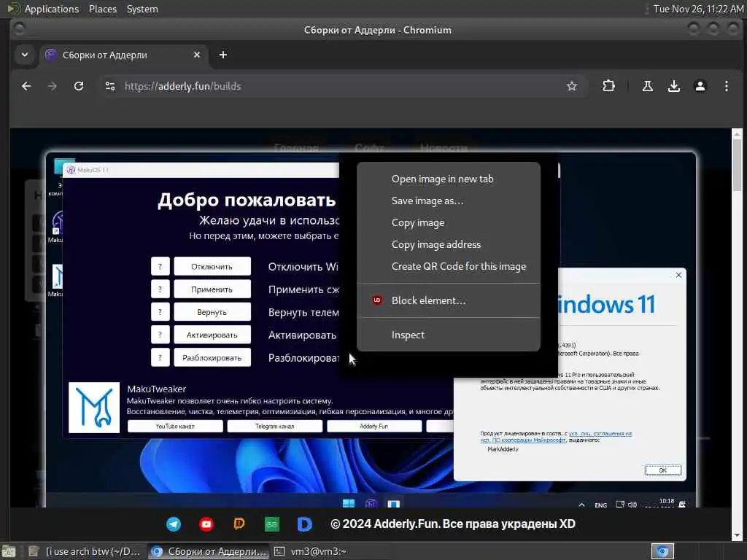View site information icon in address bar

click(x=110, y=86)
